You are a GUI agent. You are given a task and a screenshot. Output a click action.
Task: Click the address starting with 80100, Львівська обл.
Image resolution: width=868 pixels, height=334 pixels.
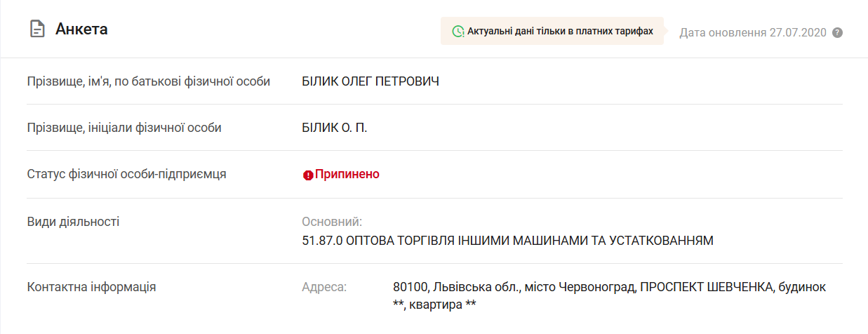[x=610, y=296]
